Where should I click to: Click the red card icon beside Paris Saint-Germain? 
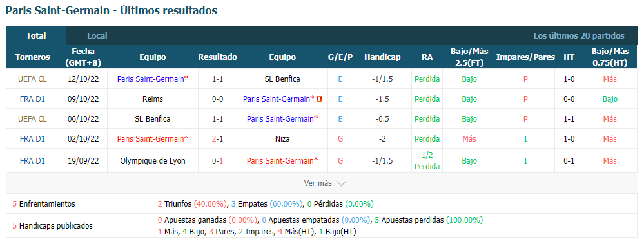[320, 99]
